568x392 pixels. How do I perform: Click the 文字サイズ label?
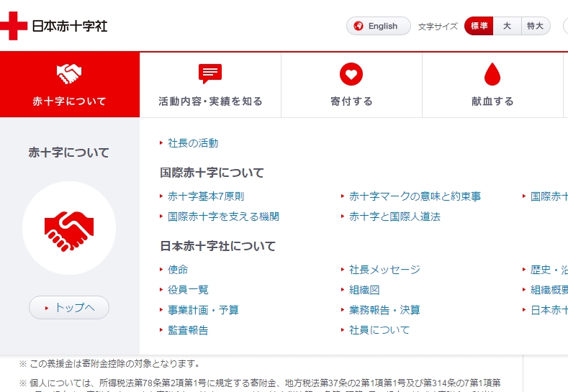click(438, 27)
